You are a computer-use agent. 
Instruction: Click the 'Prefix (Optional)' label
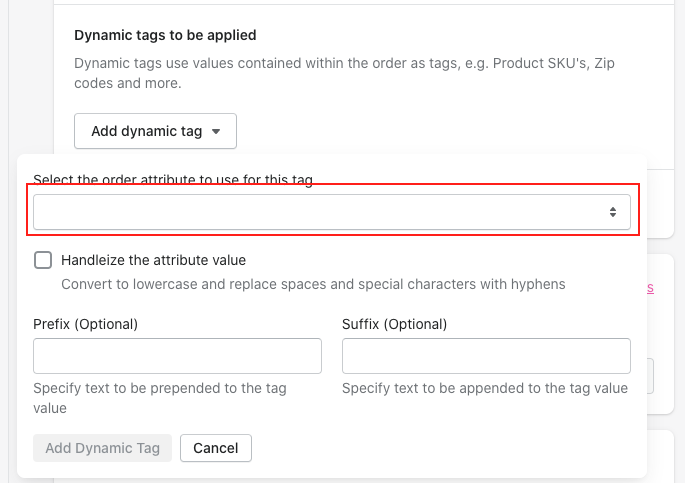85,324
